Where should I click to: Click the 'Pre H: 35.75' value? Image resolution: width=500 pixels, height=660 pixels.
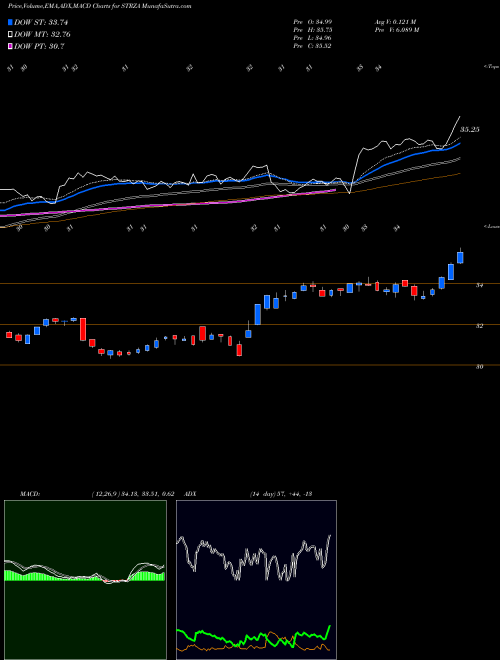313,30
